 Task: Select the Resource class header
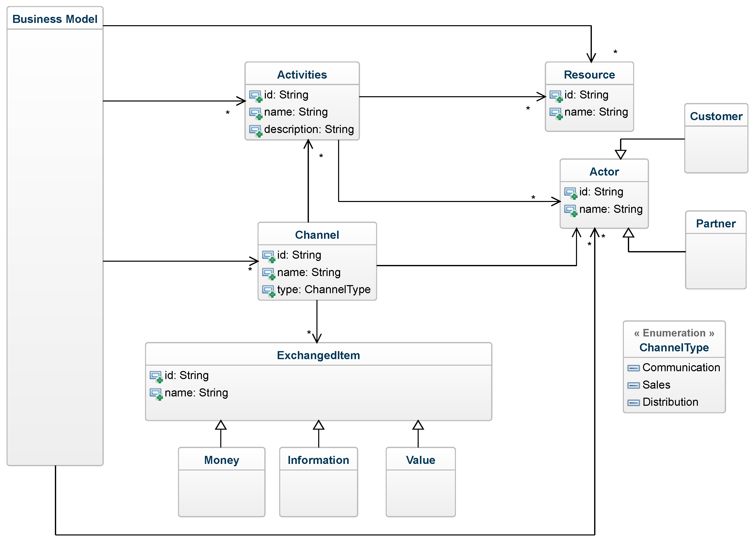[589, 74]
